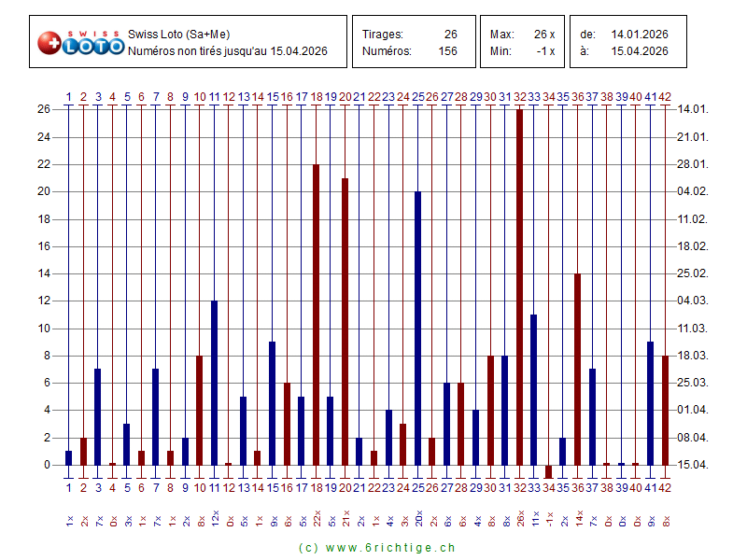Click the Tirages value 26
This screenshot has height=560, width=747.
pos(450,35)
